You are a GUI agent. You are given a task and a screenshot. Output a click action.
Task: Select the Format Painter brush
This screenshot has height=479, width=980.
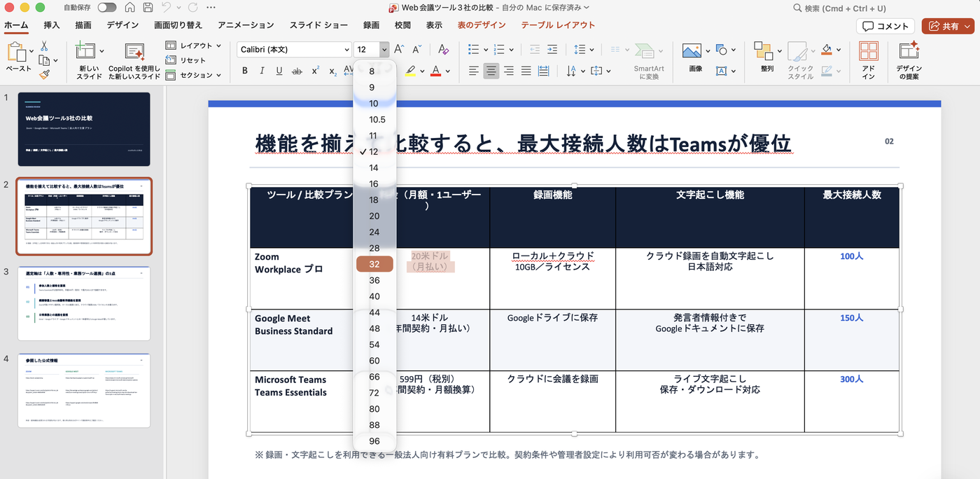[44, 74]
